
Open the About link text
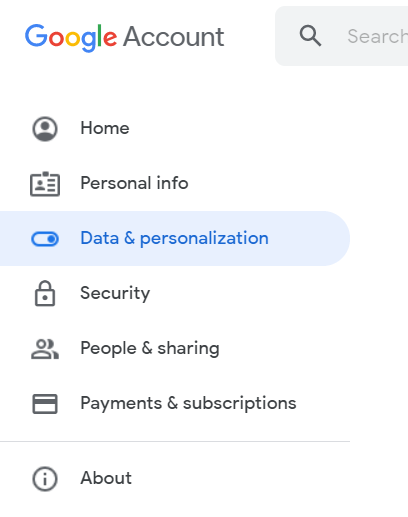106,478
